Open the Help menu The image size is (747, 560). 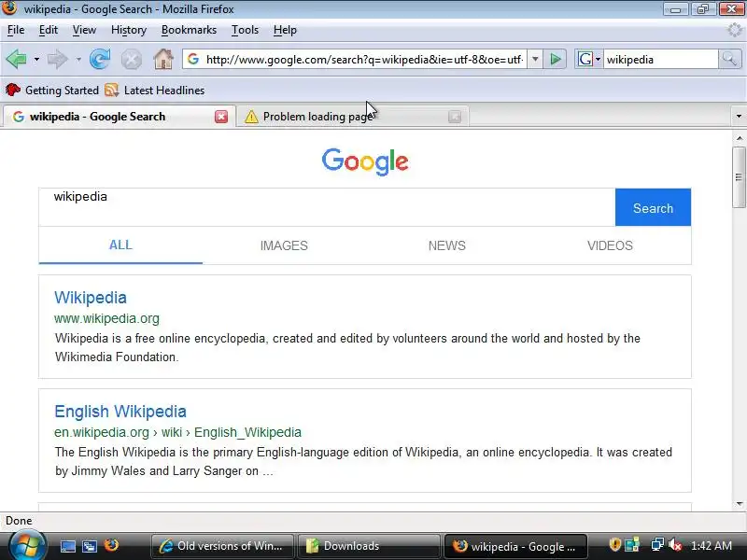coord(285,30)
